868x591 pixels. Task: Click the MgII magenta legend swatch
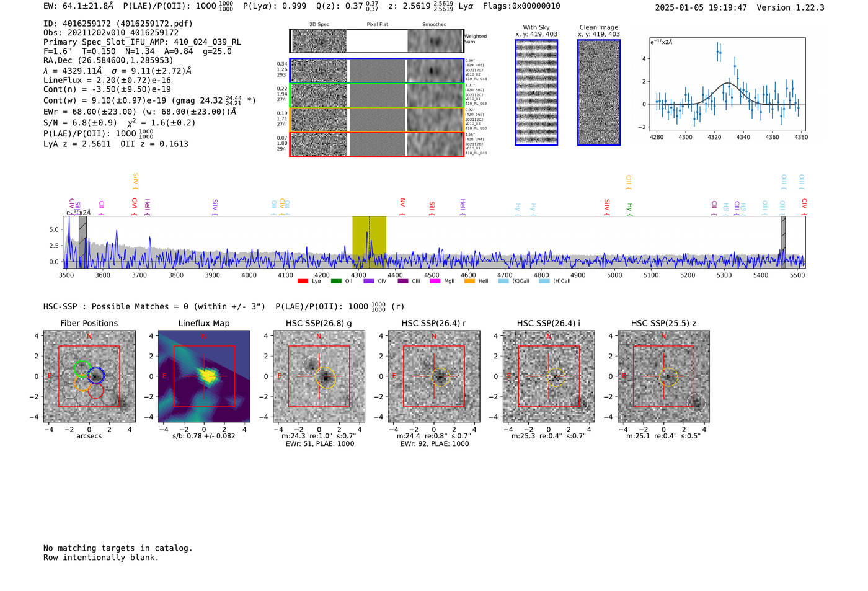[x=435, y=281]
